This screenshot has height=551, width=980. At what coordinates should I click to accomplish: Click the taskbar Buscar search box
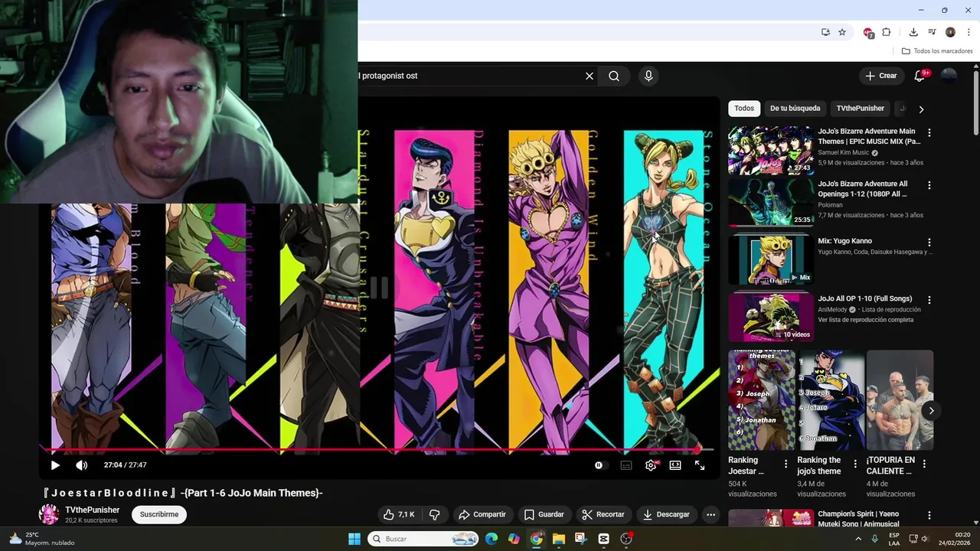[423, 539]
